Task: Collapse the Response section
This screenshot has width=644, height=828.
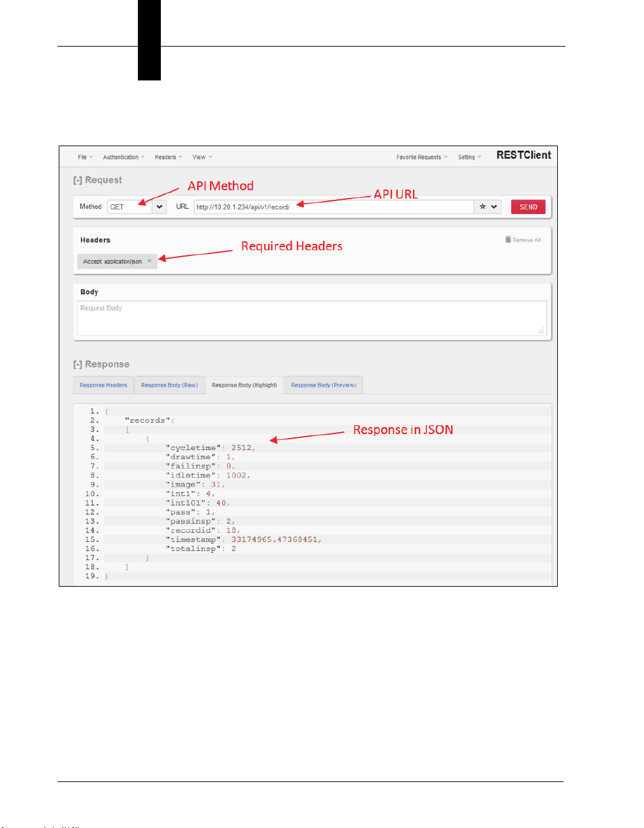Action: (x=77, y=365)
